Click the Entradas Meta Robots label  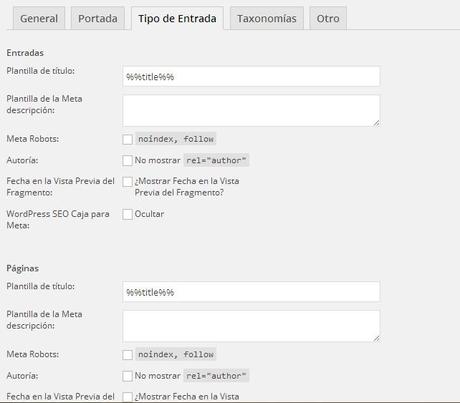[33, 139]
